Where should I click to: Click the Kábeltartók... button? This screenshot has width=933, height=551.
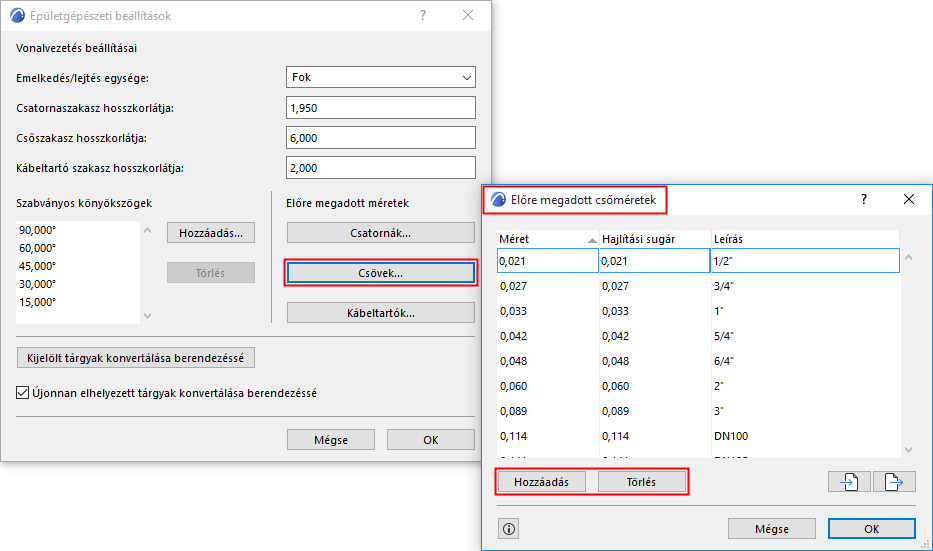pos(381,313)
